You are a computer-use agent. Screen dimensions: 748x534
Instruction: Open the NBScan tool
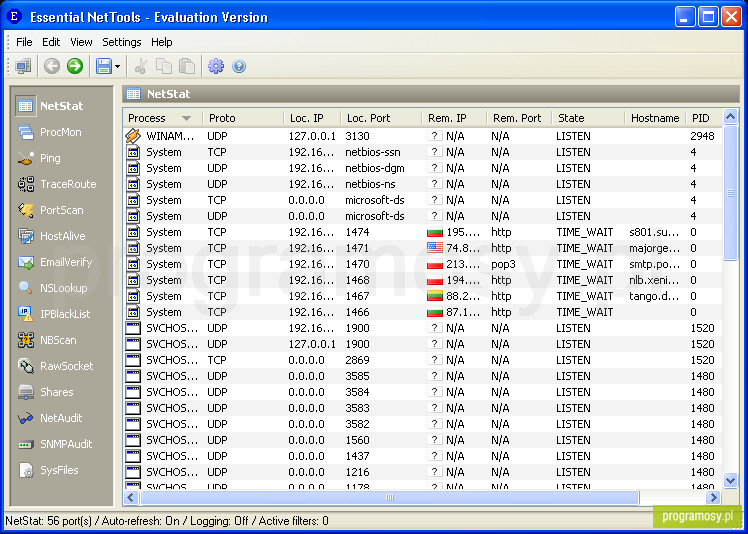[47, 340]
